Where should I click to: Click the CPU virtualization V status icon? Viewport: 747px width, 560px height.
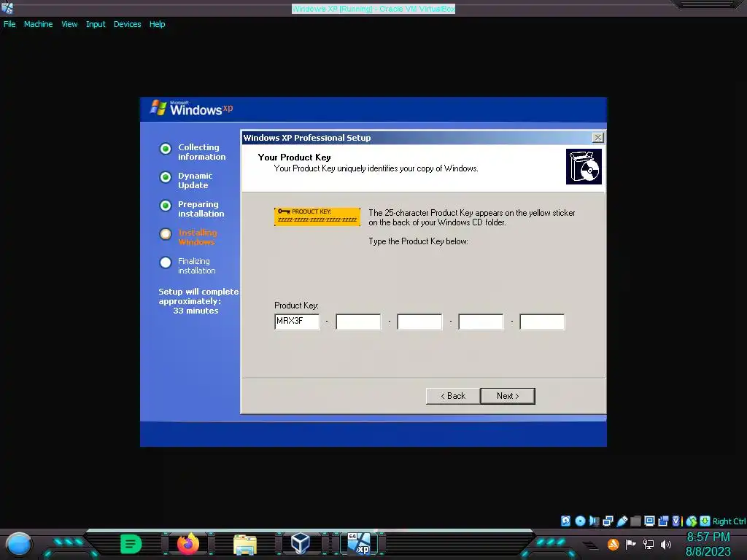click(x=676, y=521)
